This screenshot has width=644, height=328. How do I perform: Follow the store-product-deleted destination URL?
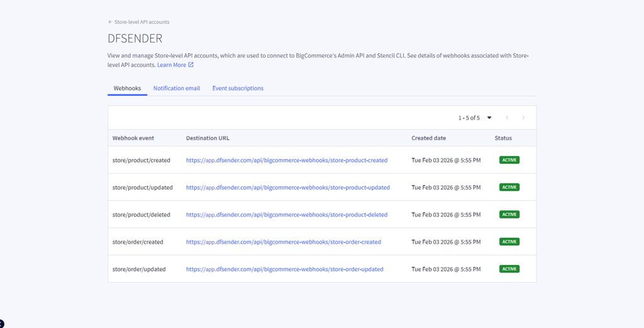[287, 215]
